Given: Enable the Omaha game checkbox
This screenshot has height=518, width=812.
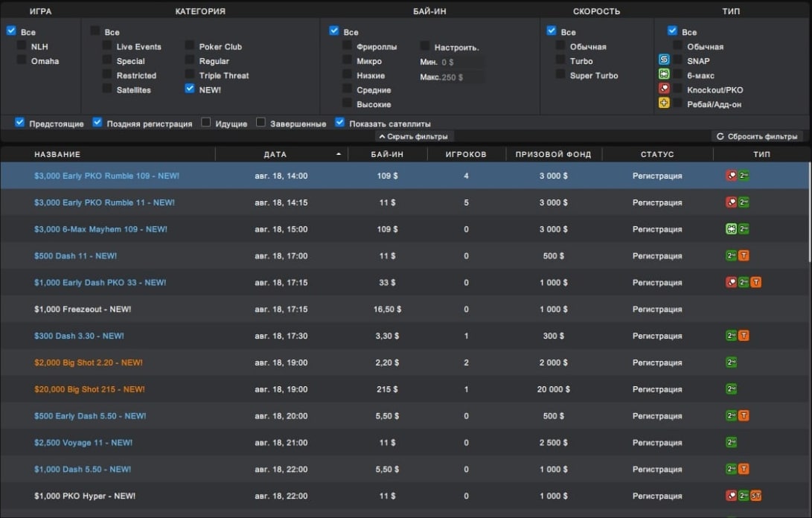Looking at the screenshot, I should click(22, 60).
